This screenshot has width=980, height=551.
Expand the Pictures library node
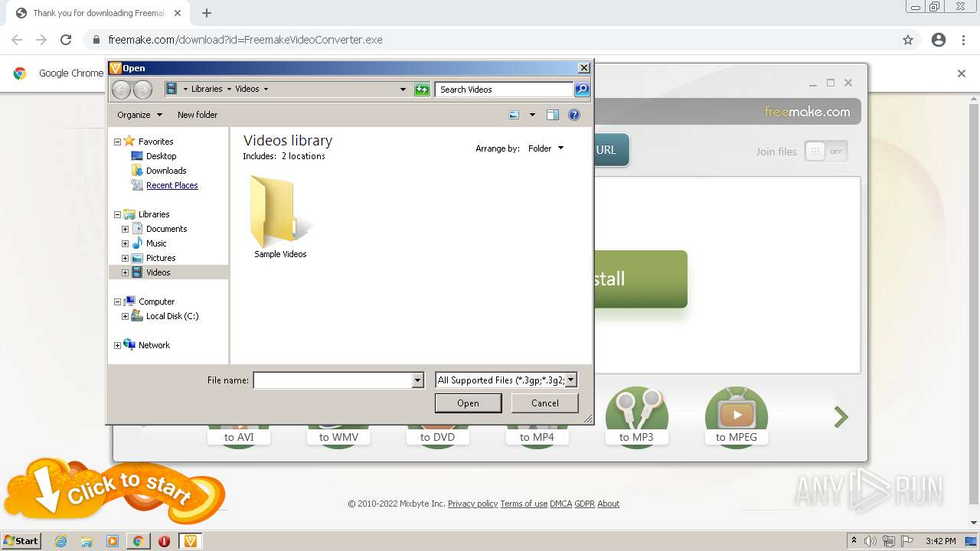point(125,258)
